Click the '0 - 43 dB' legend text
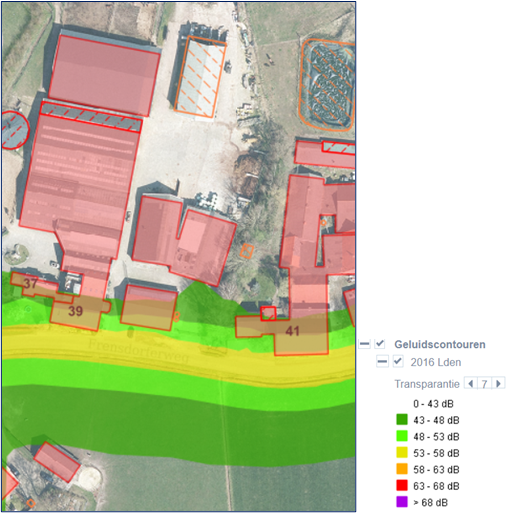This screenshot has height=513, width=525. [433, 404]
